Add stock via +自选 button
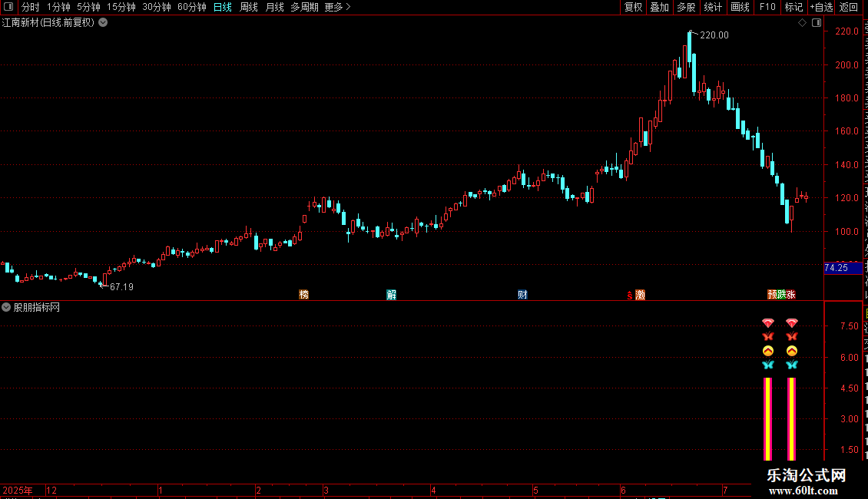868x499 pixels. (821, 7)
